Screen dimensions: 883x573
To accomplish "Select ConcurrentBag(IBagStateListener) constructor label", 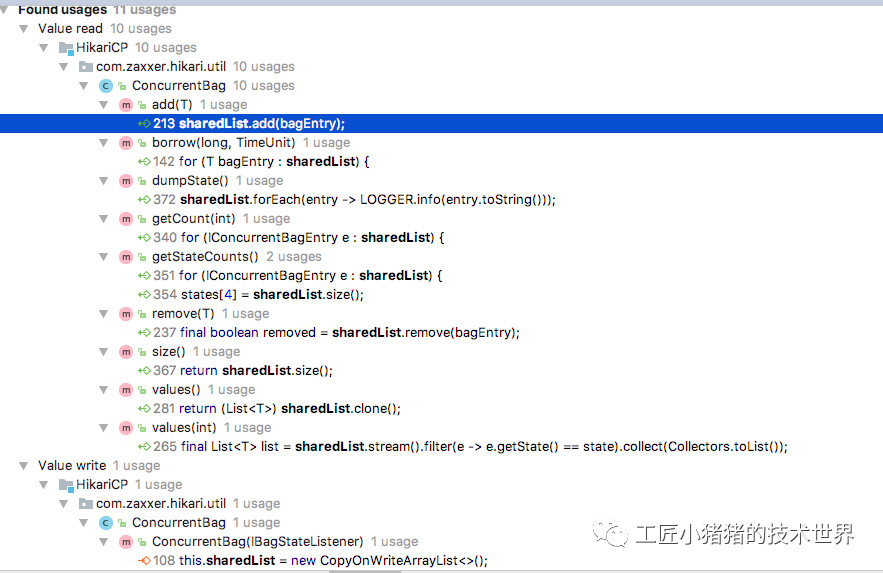I will pos(257,541).
